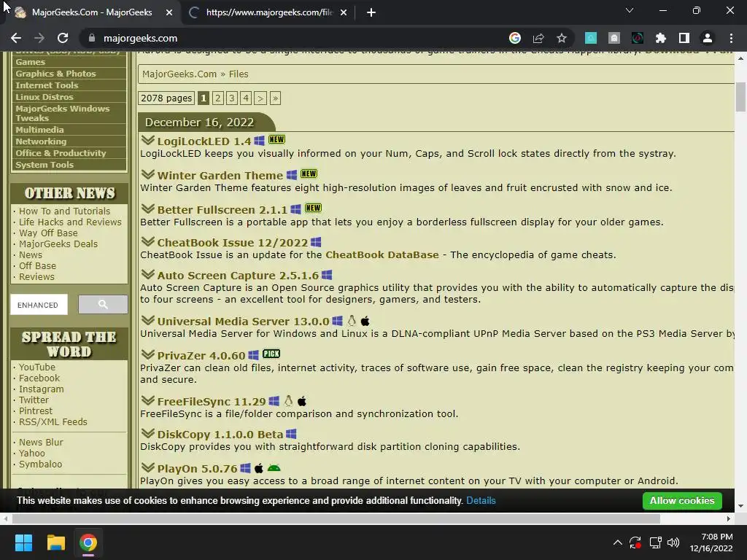The image size is (747, 560).
Task: Open How To and Tutorials link
Action: 64,211
